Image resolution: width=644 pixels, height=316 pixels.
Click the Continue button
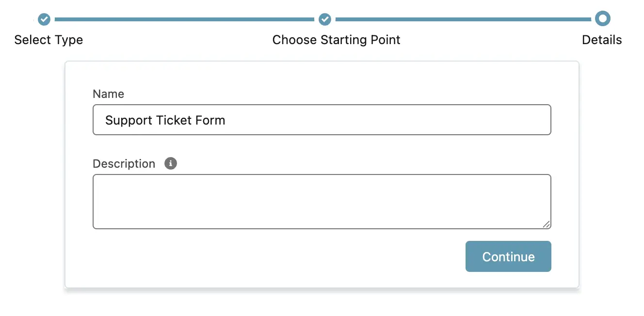point(508,256)
